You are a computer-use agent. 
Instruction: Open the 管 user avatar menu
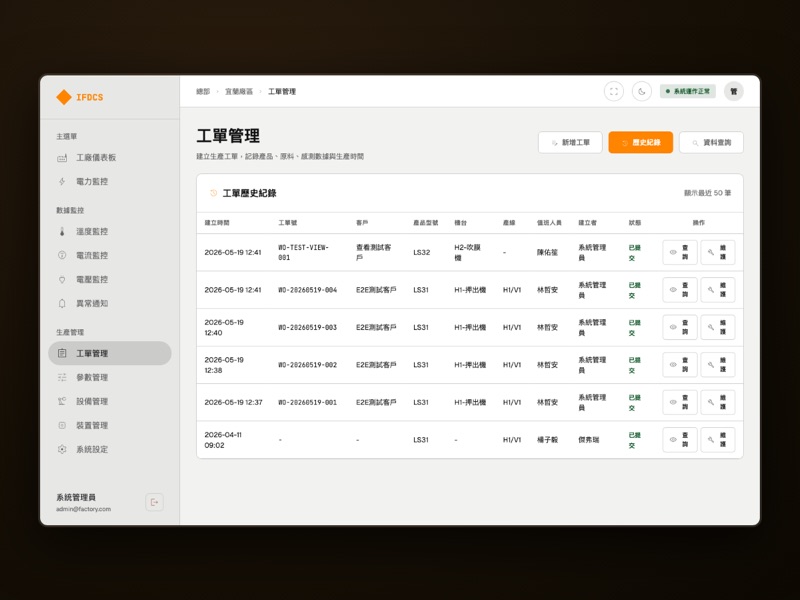pyautogui.click(x=734, y=92)
